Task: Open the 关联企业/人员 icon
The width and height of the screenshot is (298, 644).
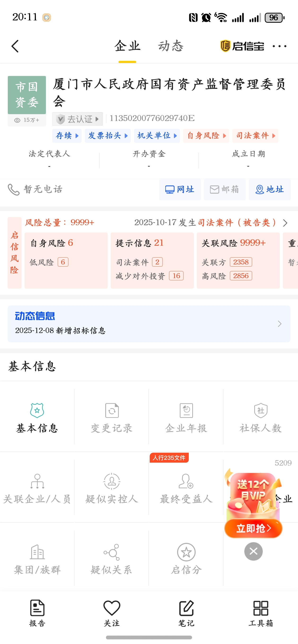Action: click(37, 481)
